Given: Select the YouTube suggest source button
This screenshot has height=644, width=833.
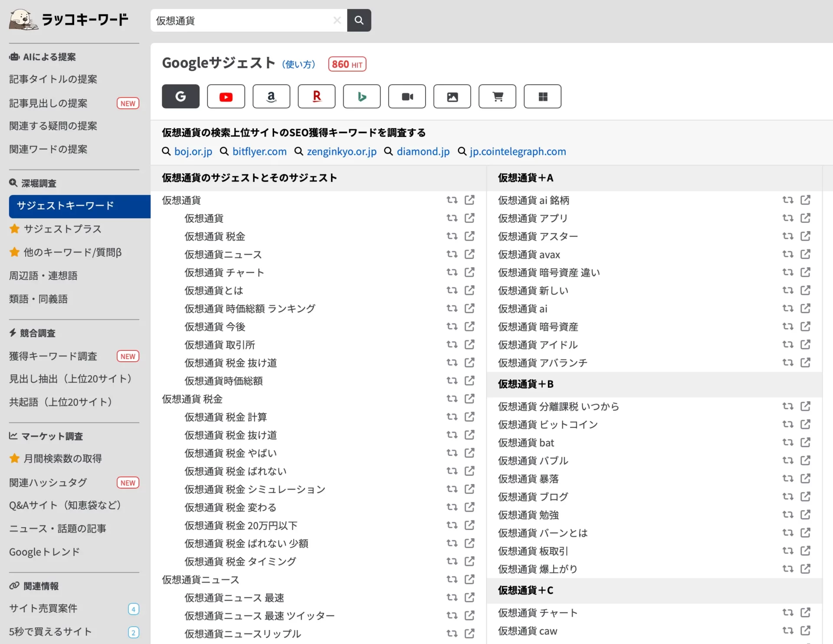Looking at the screenshot, I should [x=226, y=96].
